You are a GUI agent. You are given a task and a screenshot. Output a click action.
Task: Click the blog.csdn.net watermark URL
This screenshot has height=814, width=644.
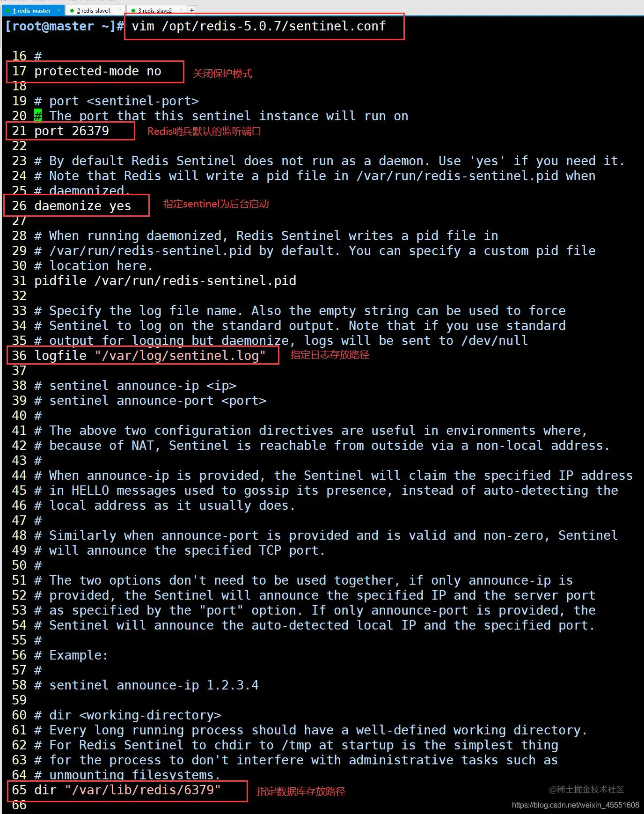click(575, 805)
